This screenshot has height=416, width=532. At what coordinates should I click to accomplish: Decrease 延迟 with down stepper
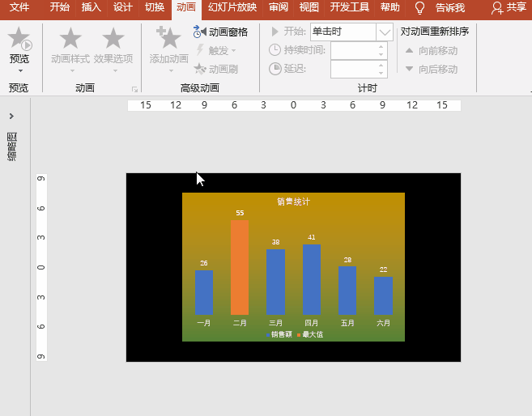tap(381, 73)
